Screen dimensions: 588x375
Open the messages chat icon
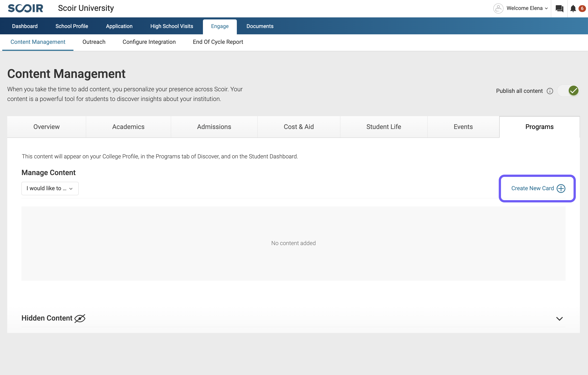point(559,9)
